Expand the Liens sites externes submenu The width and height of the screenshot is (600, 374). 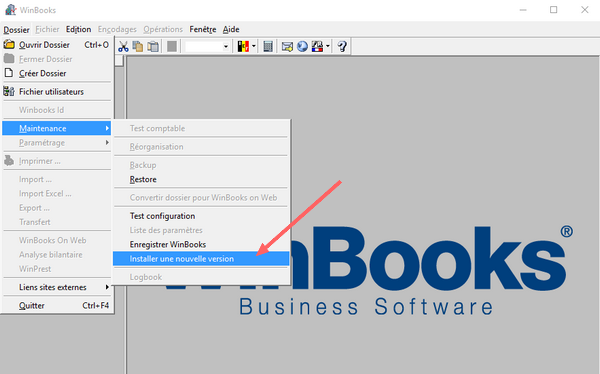tap(57, 287)
